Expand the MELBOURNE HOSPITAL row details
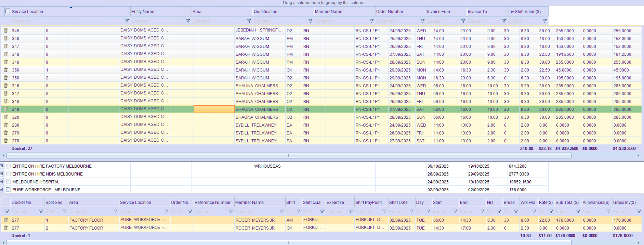The width and height of the screenshot is (644, 245). pyautogui.click(x=2, y=182)
